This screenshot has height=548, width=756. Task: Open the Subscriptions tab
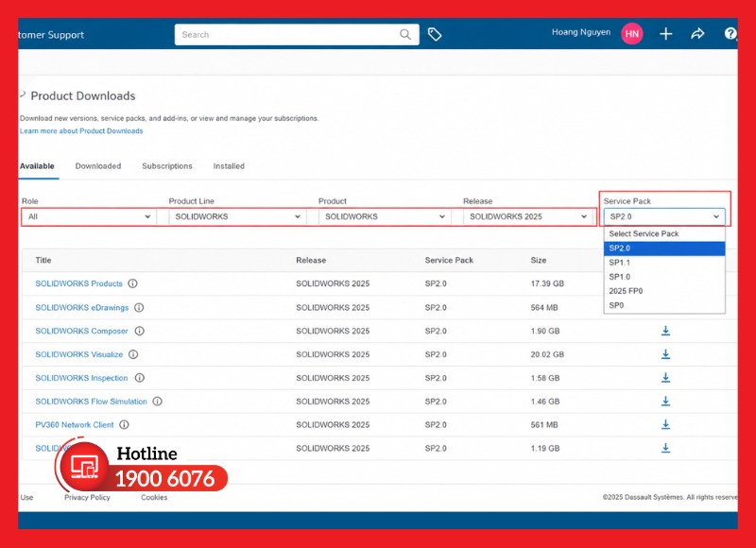pos(167,165)
